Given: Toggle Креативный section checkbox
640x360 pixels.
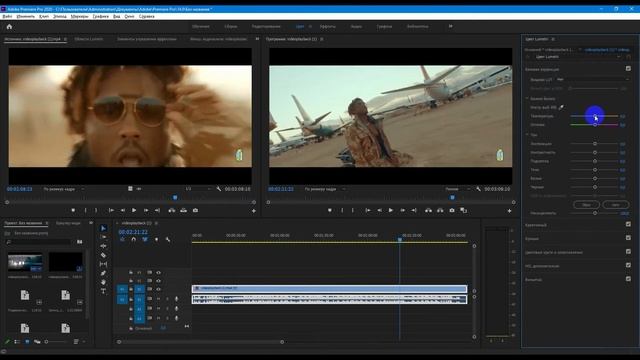Looking at the screenshot, I should pyautogui.click(x=628, y=224).
